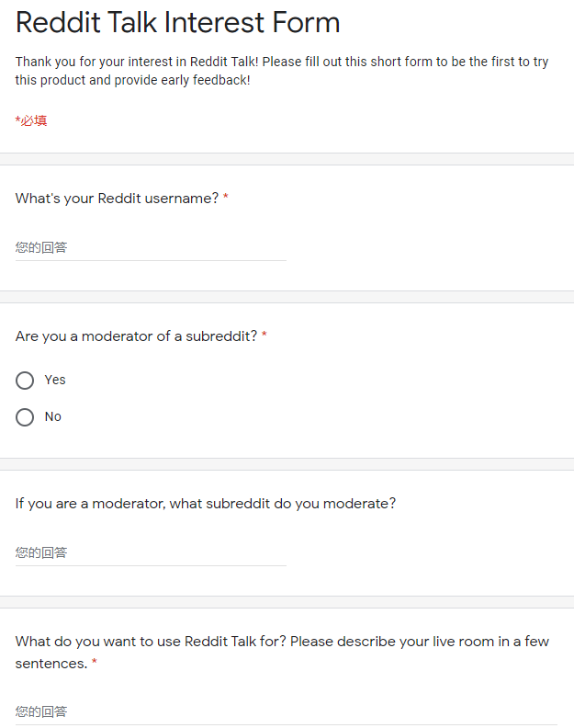Screen dimensions: 574x728
Task: Click the "Reddit Talk Interest Form" title
Action: click(178, 22)
